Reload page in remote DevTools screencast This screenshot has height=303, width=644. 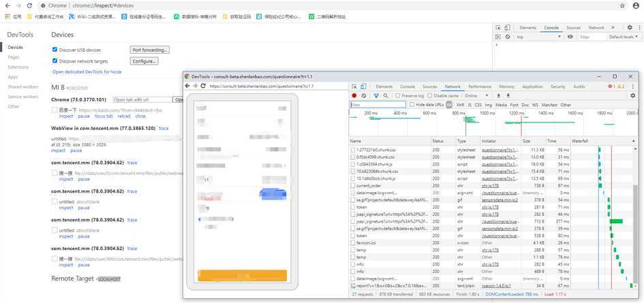click(x=203, y=86)
